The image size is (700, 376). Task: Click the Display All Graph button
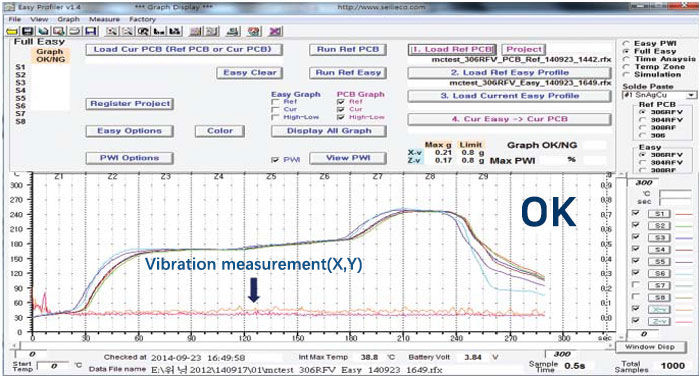(x=329, y=131)
